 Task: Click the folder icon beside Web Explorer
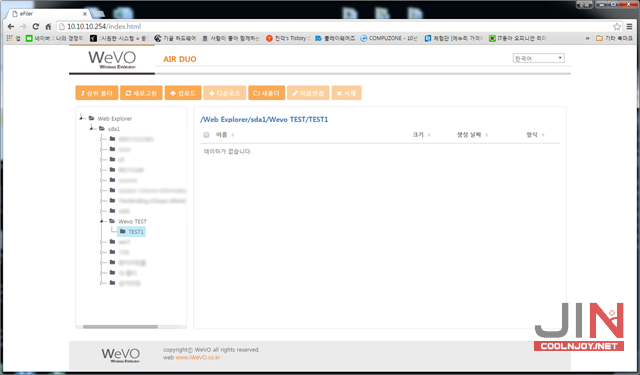pyautogui.click(x=92, y=118)
